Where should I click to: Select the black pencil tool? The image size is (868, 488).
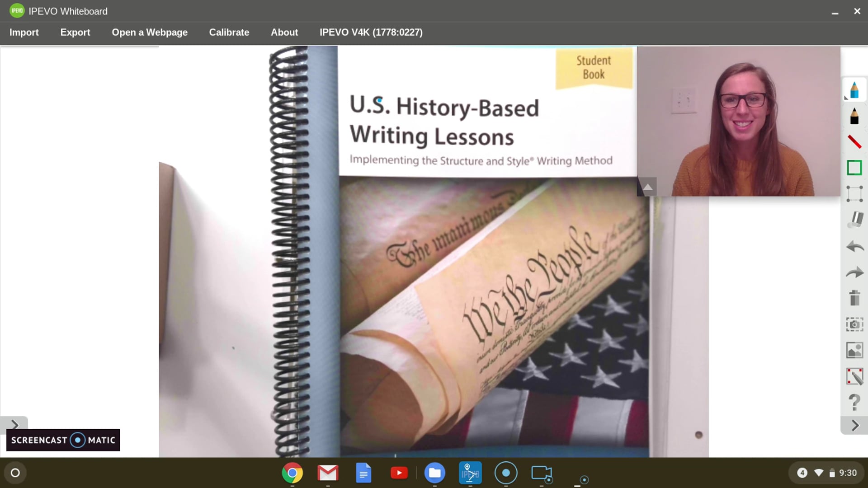tap(854, 116)
